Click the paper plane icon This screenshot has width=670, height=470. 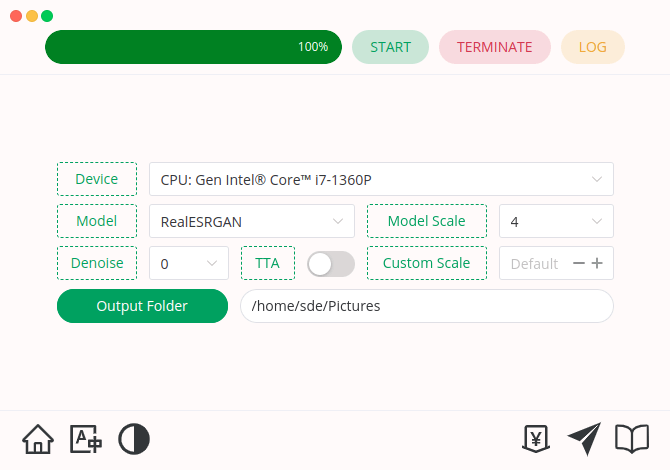coord(584,439)
